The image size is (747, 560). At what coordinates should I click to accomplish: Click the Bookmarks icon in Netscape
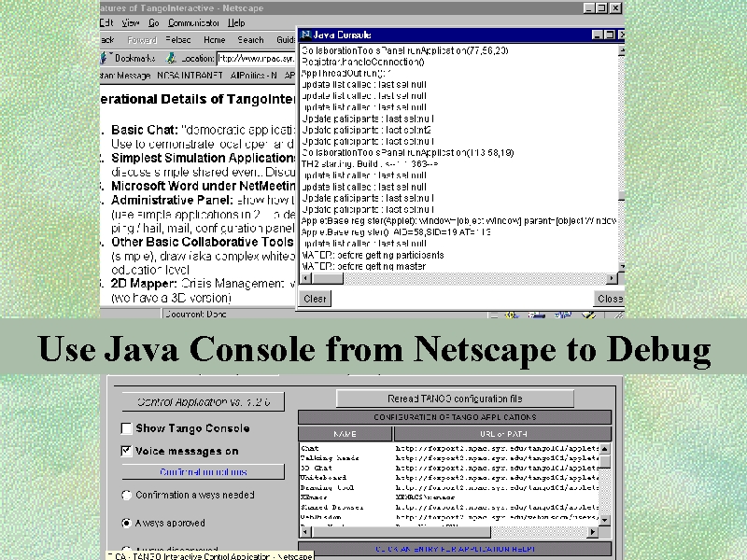click(x=104, y=58)
